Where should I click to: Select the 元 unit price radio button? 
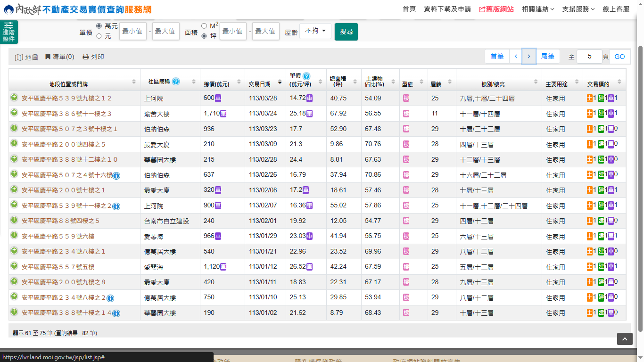click(99, 36)
